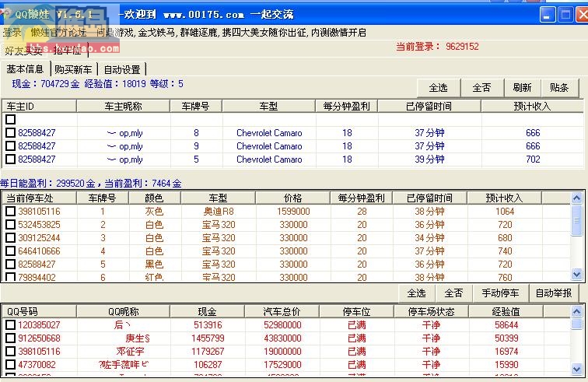Image resolution: width=588 pixels, height=382 pixels.
Task: Check the Camaro row parked 39 分钟
Action: click(x=11, y=159)
